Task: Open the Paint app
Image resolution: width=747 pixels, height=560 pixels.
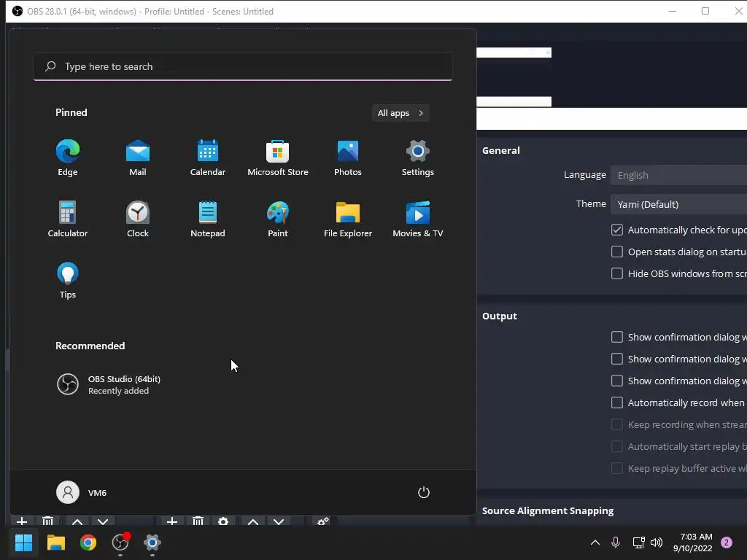Action: pos(278,219)
